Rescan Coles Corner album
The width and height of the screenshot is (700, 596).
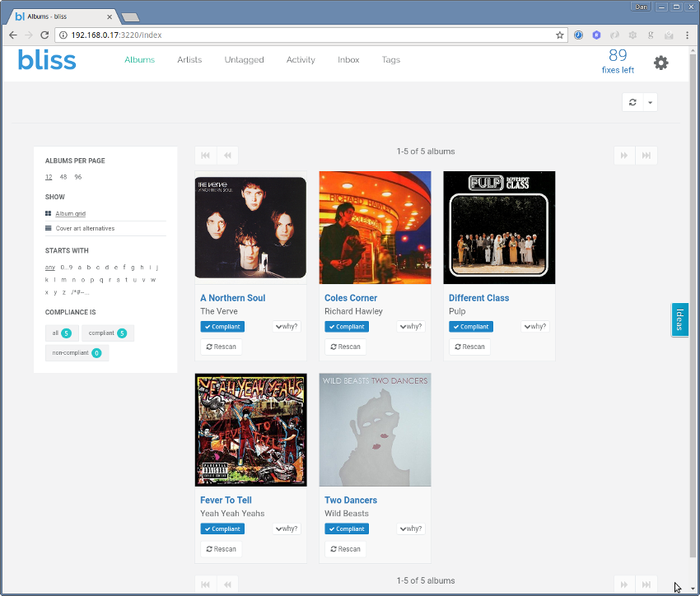click(345, 347)
